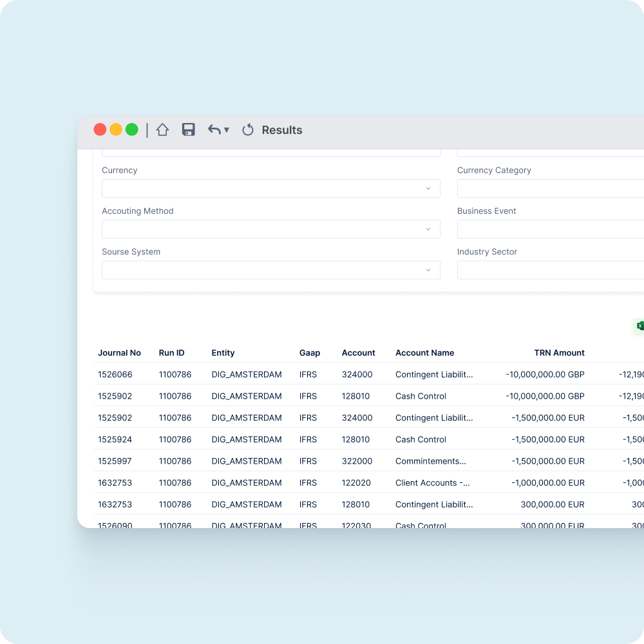
Task: Open the Currency dropdown
Action: coord(270,188)
